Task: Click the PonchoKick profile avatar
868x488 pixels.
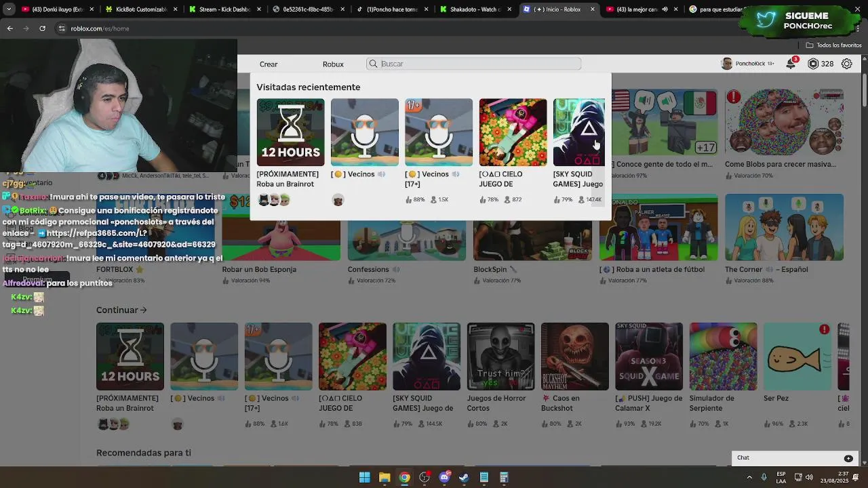Action: tap(727, 64)
